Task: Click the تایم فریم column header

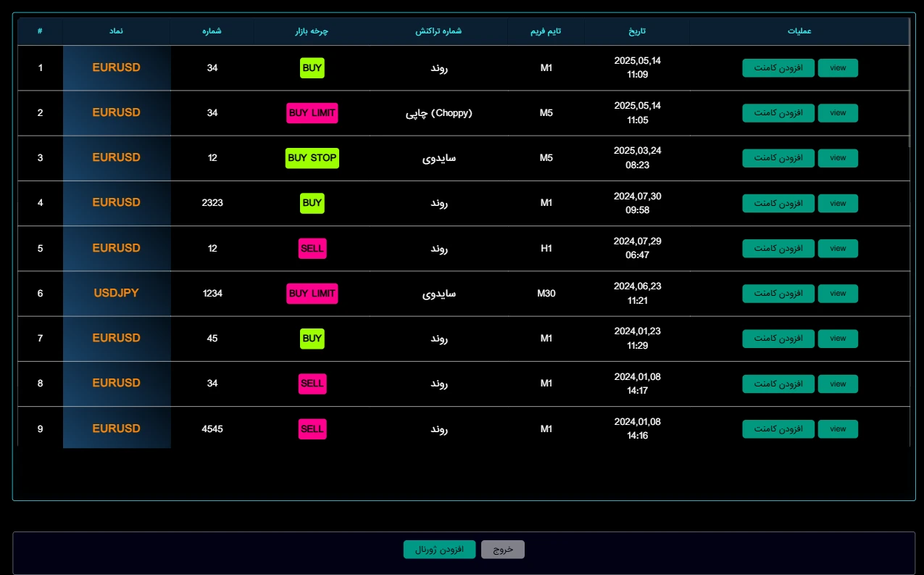Action: point(546,31)
